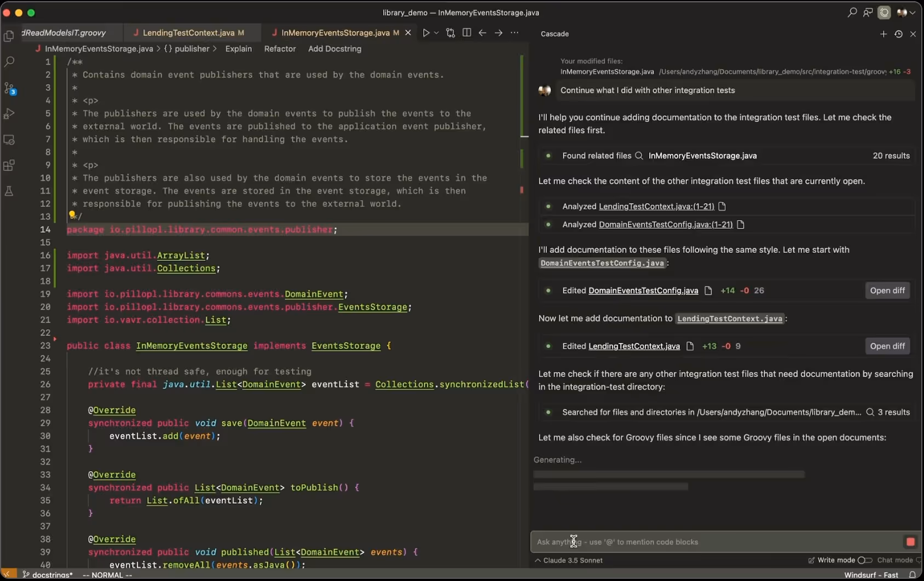This screenshot has height=581, width=924.
Task: Open the edited LendingTestContext.java link
Action: click(x=634, y=346)
